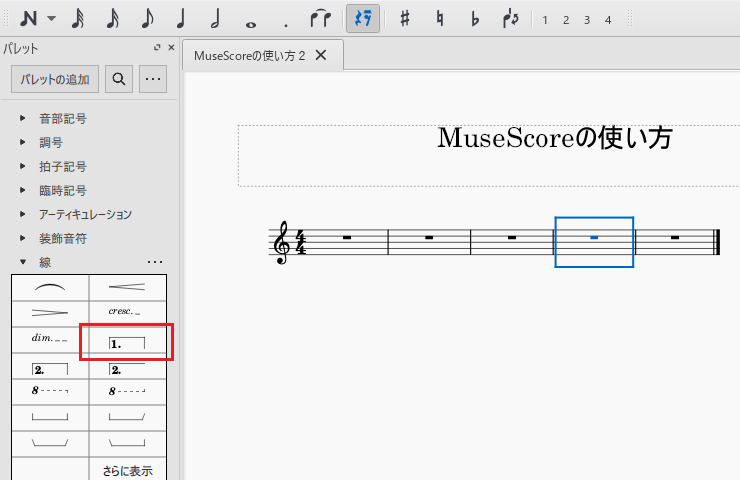
Task: Toggle augmentation dot
Action: pyautogui.click(x=286, y=25)
